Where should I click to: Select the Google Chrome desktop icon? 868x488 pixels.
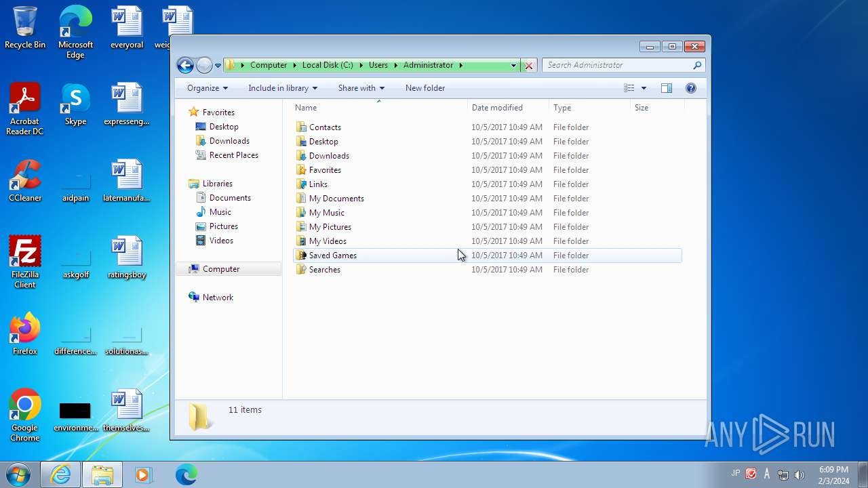[25, 415]
